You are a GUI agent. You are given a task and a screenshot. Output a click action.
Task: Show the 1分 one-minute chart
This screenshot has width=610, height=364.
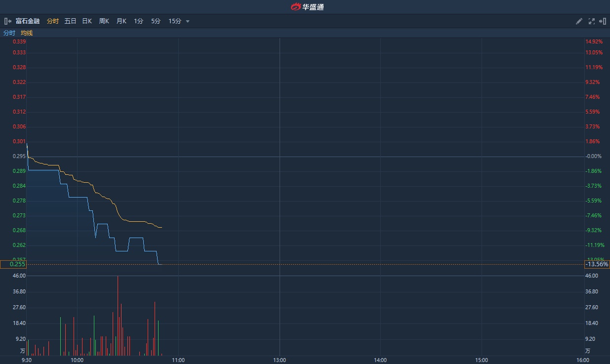tap(138, 21)
